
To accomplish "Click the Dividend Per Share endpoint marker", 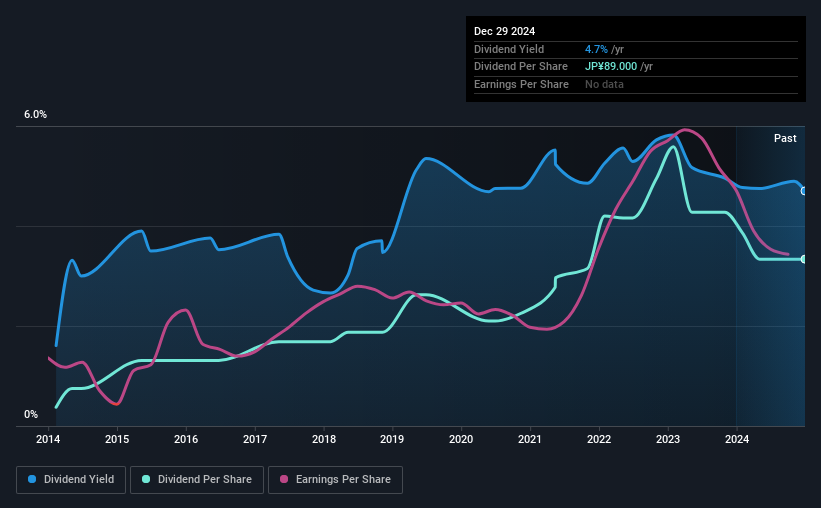I will pyautogui.click(x=804, y=259).
